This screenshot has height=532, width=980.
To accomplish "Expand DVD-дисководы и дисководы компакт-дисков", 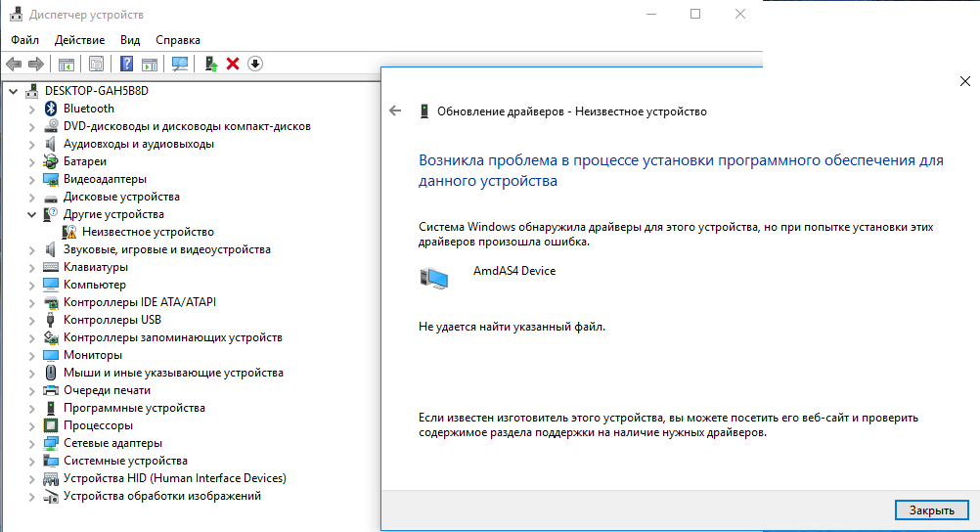I will click(x=32, y=127).
